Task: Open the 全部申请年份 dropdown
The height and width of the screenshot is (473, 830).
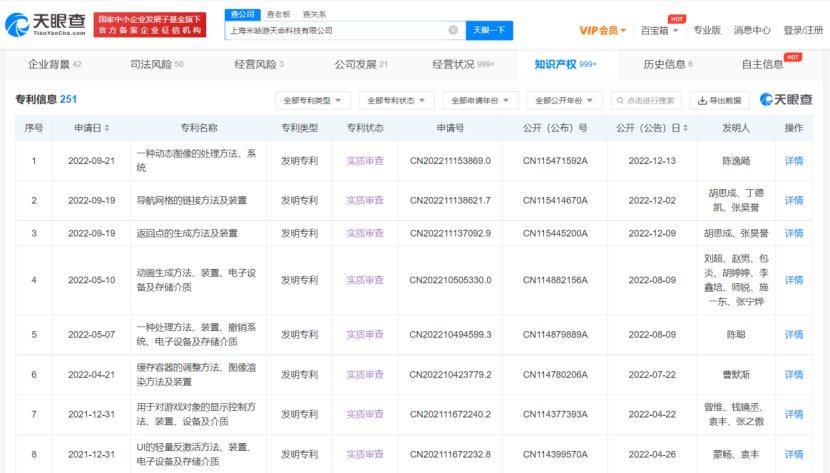Action: 481,101
